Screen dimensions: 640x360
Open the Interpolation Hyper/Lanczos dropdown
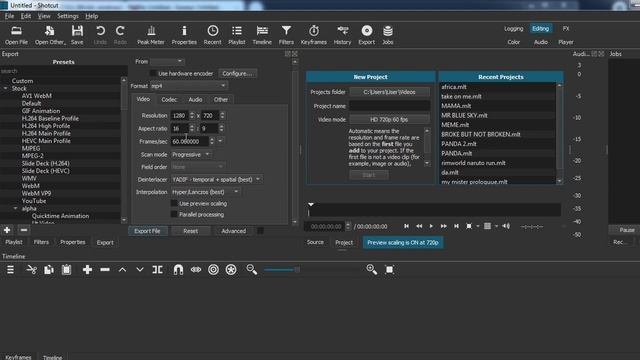[205, 192]
